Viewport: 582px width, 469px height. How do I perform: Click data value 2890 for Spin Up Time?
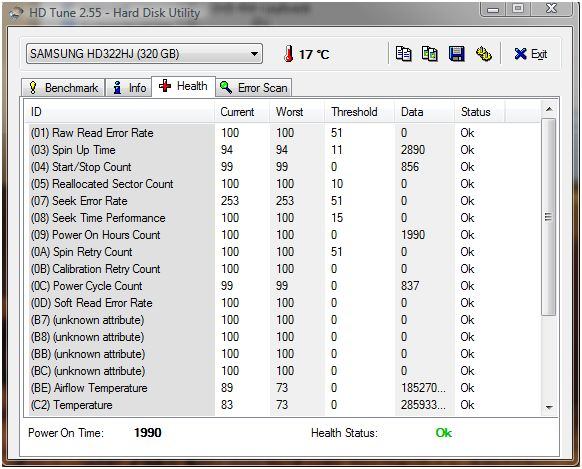(x=413, y=150)
